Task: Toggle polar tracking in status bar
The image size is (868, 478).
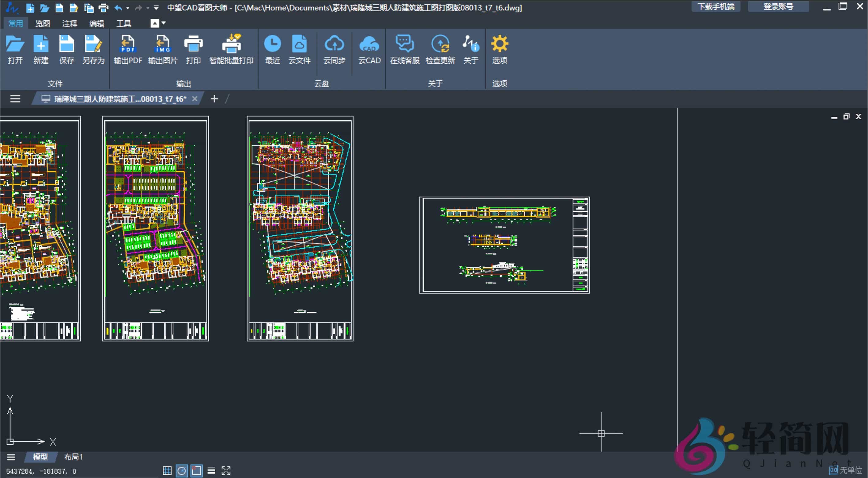Action: tap(182, 470)
